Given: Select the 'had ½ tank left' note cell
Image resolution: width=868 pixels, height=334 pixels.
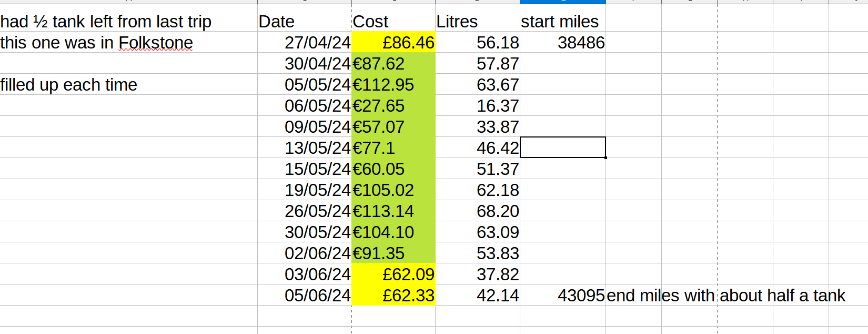Looking at the screenshot, I should (x=106, y=22).
